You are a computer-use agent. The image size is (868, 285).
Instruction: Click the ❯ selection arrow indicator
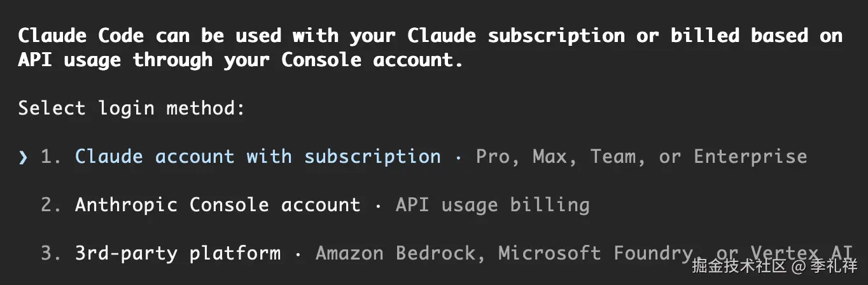24,156
